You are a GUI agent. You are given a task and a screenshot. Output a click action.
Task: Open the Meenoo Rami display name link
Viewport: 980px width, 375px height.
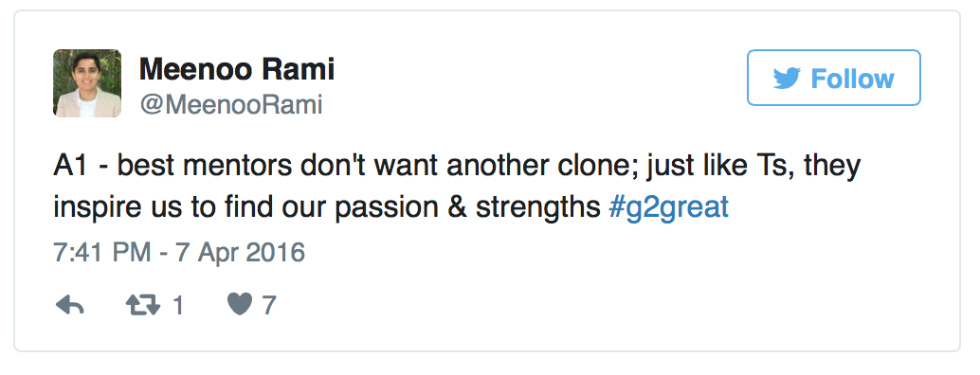pos(236,68)
